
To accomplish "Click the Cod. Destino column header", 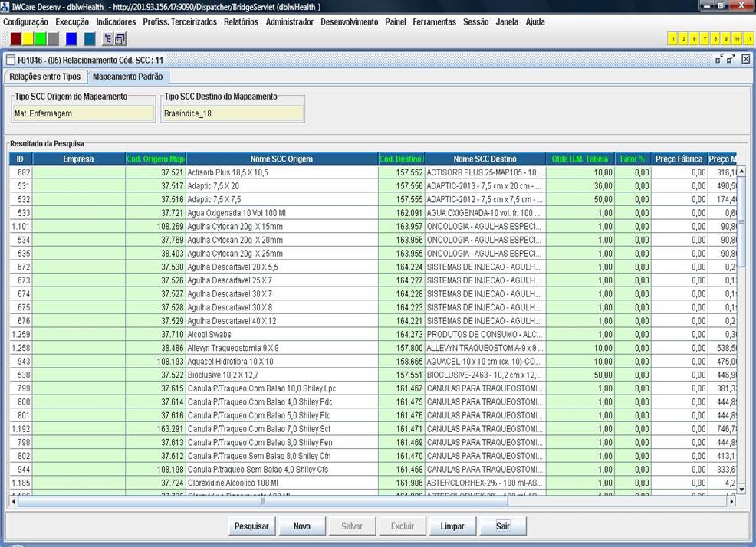I will (x=401, y=159).
